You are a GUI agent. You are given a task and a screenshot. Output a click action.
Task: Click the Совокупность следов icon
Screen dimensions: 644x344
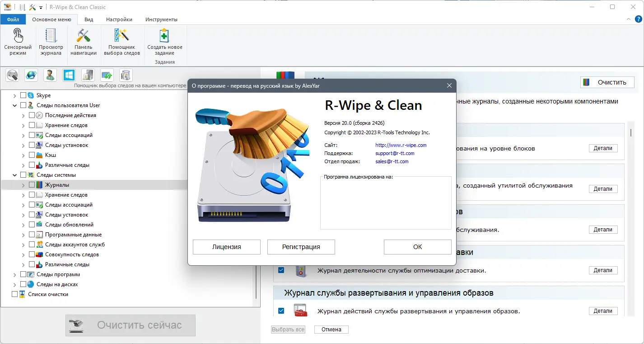point(39,254)
